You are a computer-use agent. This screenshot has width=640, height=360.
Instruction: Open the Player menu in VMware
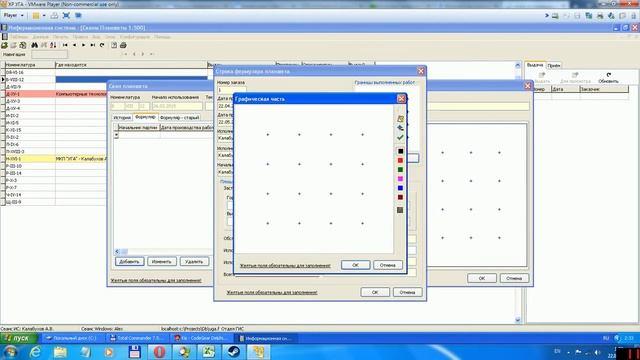click(13, 16)
